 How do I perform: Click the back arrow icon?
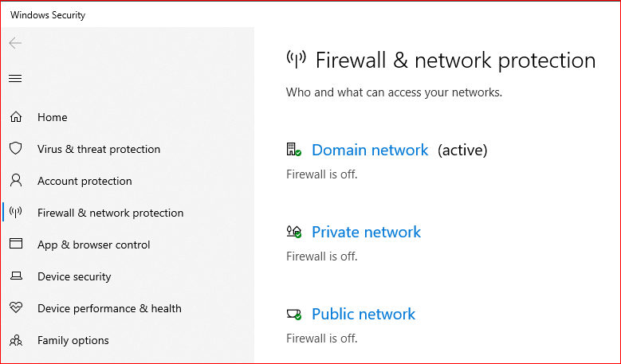15,43
